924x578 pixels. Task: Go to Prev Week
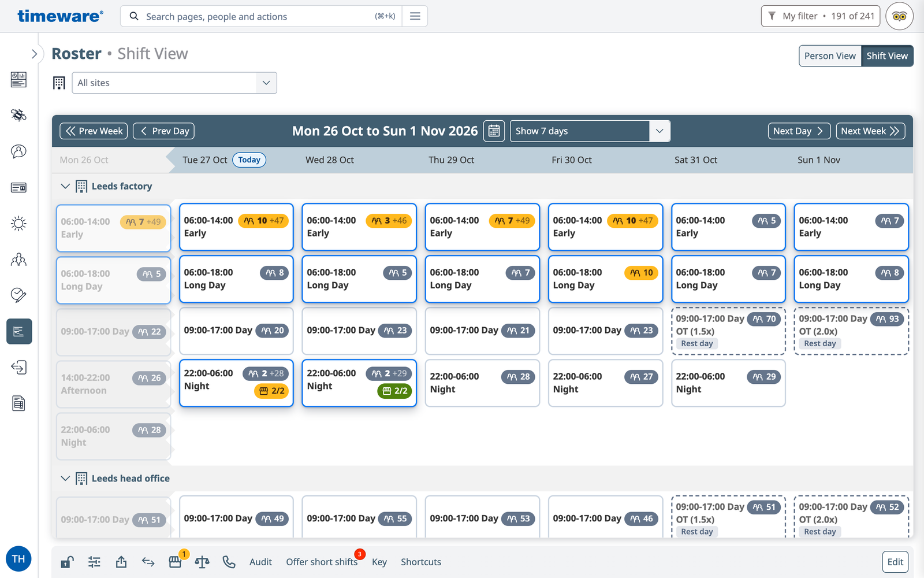(x=94, y=131)
